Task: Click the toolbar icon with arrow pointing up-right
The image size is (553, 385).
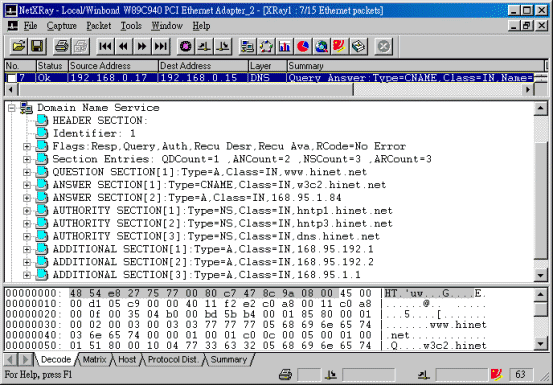Action: pos(204,46)
